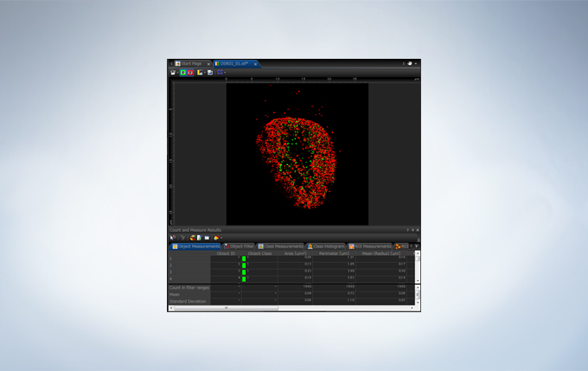Image resolution: width=588 pixels, height=371 pixels.
Task: Open the Object Measurements tab
Action: coord(195,246)
